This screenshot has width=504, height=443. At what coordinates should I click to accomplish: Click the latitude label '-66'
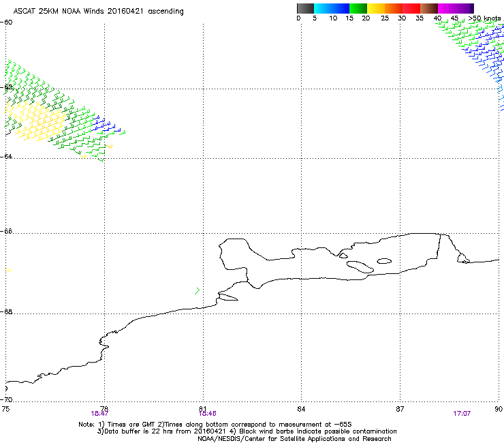[6, 231]
